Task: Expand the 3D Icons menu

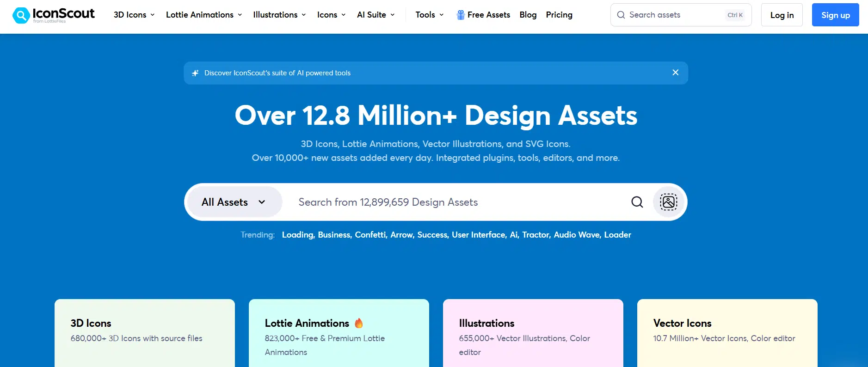Action: (x=134, y=15)
